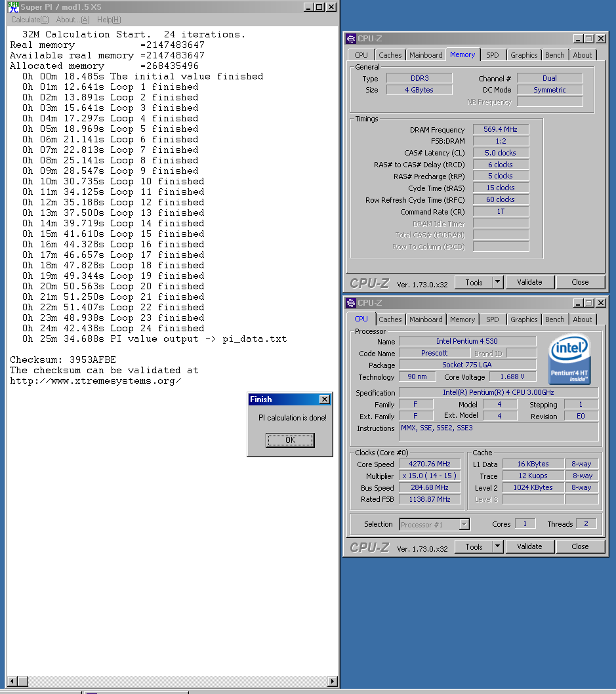Expand Tools dropdown arrow in lower CPU-Z window
This screenshot has height=694, width=616.
[x=498, y=546]
